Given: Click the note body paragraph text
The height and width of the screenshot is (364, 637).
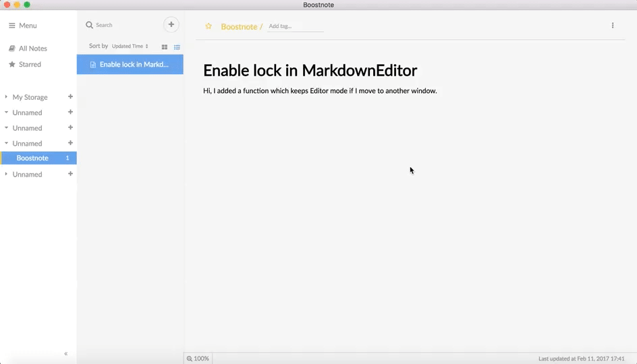Looking at the screenshot, I should click(320, 91).
